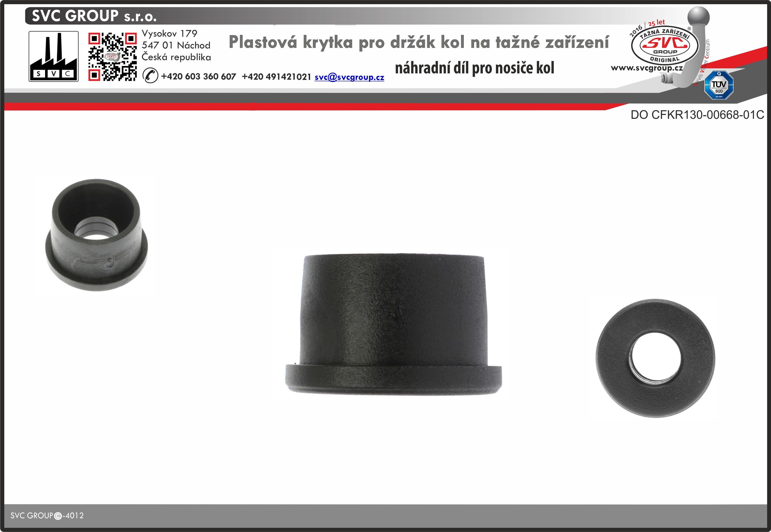Screen dimensions: 771x532
Task: Click the telephone handset icon
Action: [150, 75]
